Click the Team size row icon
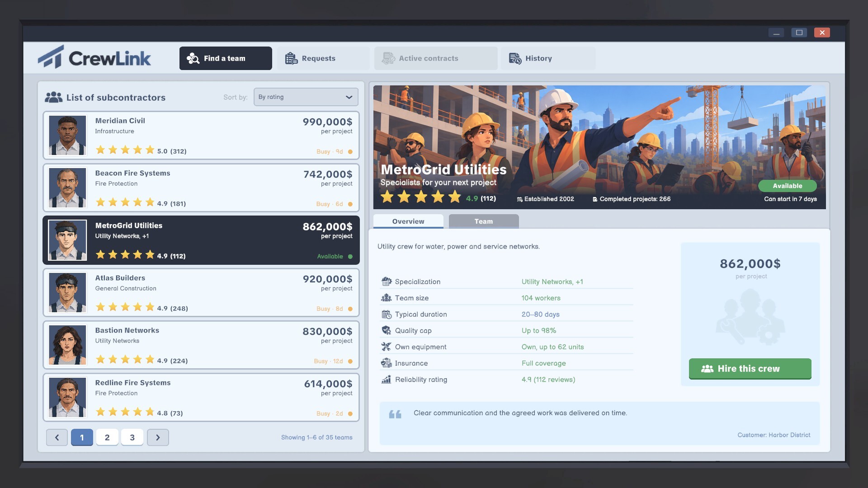 pos(386,298)
